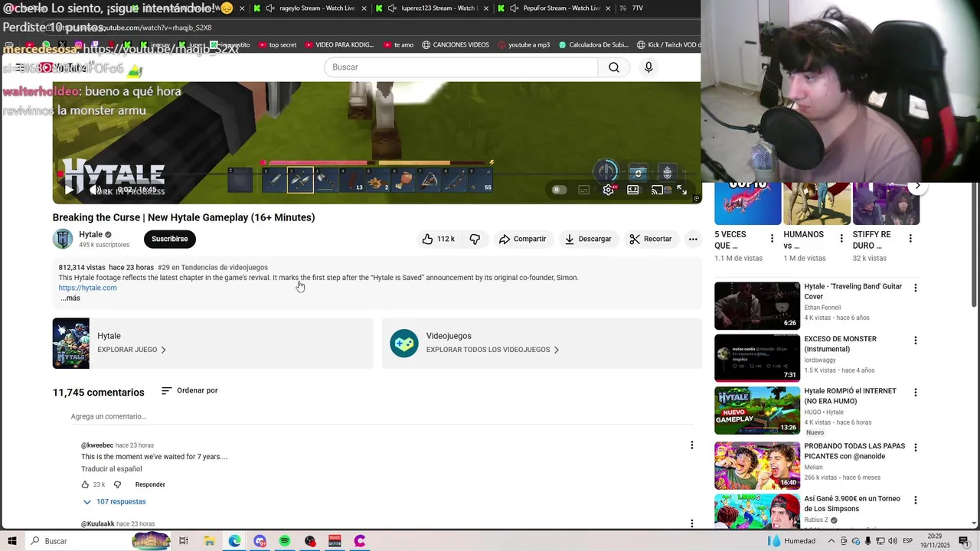Open options menu for @Kuulaakk comment
The height and width of the screenshot is (551, 980).
[x=692, y=524]
